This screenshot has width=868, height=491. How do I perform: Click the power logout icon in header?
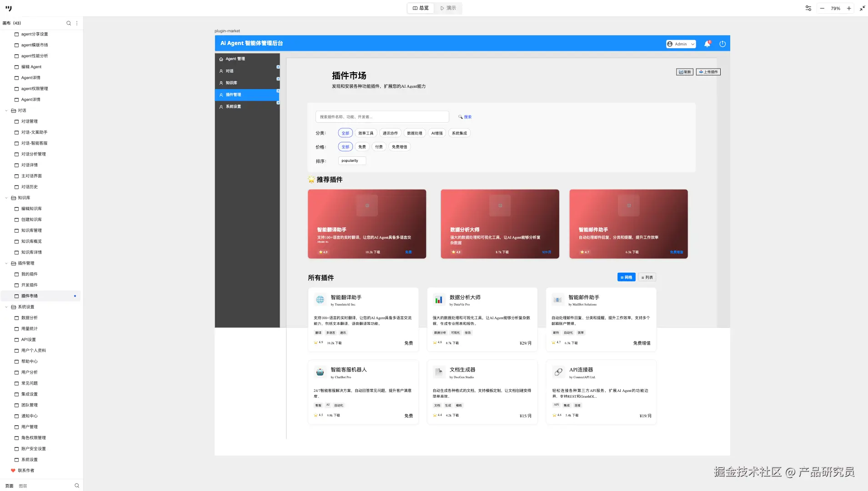click(x=722, y=44)
